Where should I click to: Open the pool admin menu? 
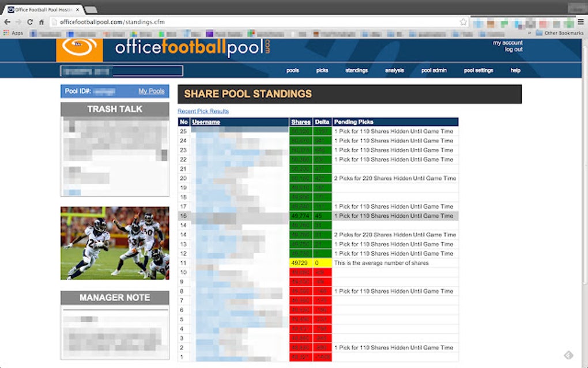click(x=434, y=70)
